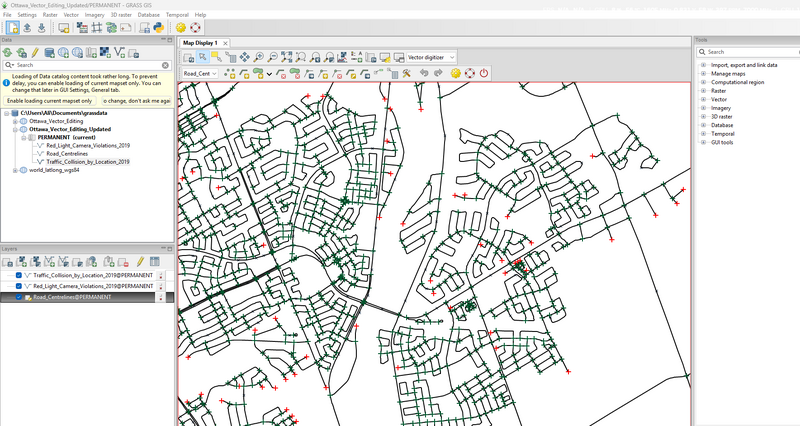Select the Pointer tool in Map Display
Image resolution: width=800 pixels, height=426 pixels.
click(x=203, y=57)
